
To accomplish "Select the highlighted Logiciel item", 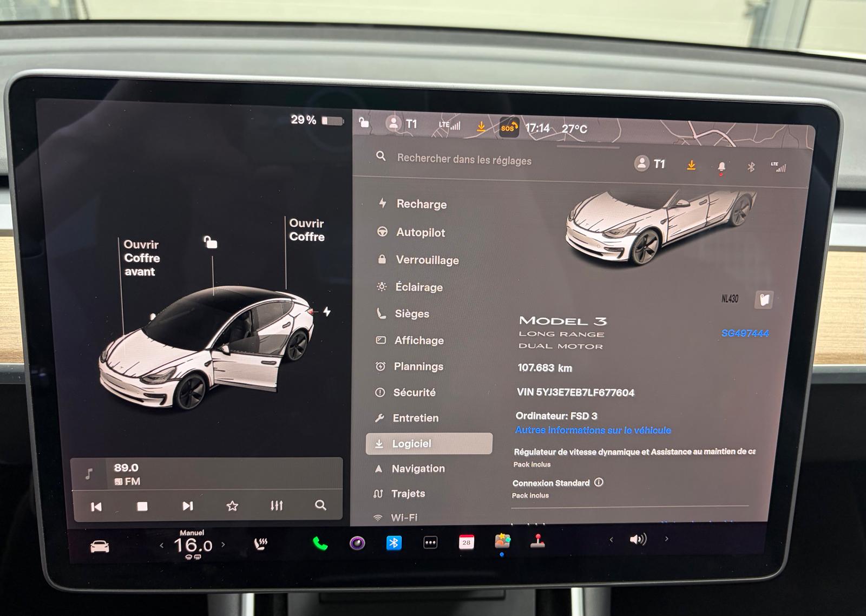I will point(429,443).
